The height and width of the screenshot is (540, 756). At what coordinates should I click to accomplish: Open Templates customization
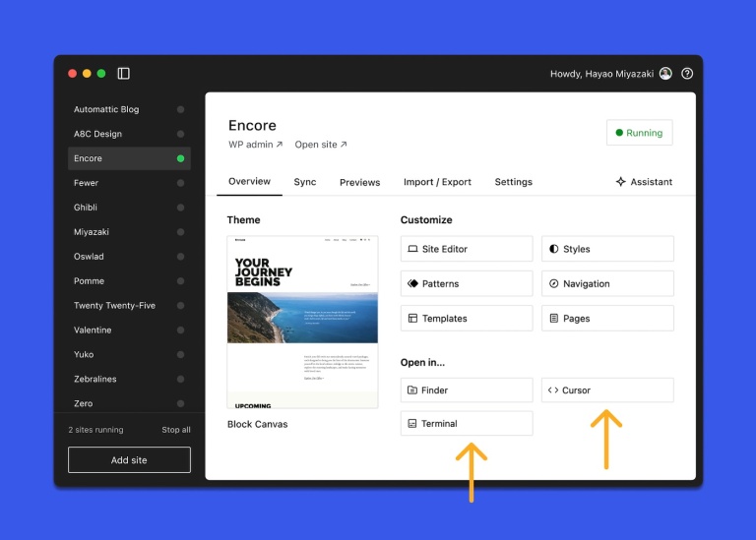coord(467,318)
